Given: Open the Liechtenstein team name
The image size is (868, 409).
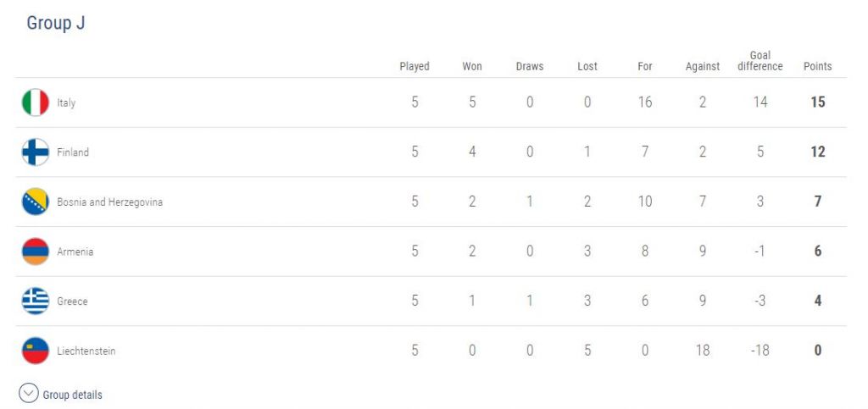Looking at the screenshot, I should coord(86,351).
